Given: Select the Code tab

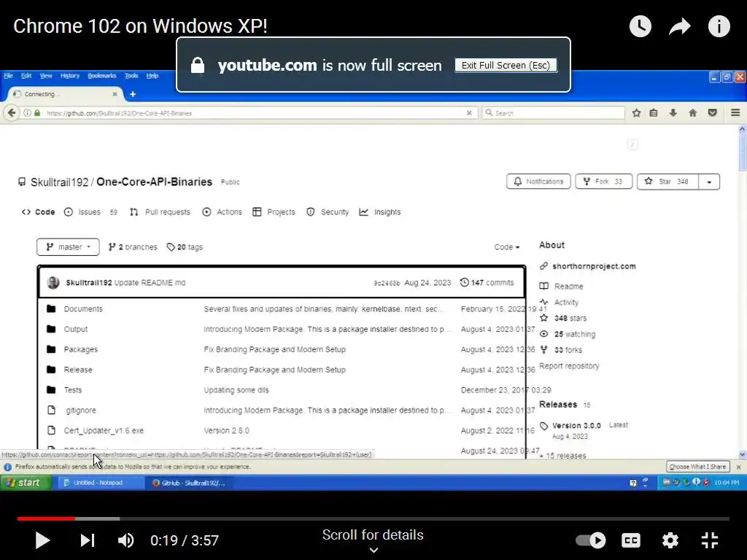Looking at the screenshot, I should point(39,212).
